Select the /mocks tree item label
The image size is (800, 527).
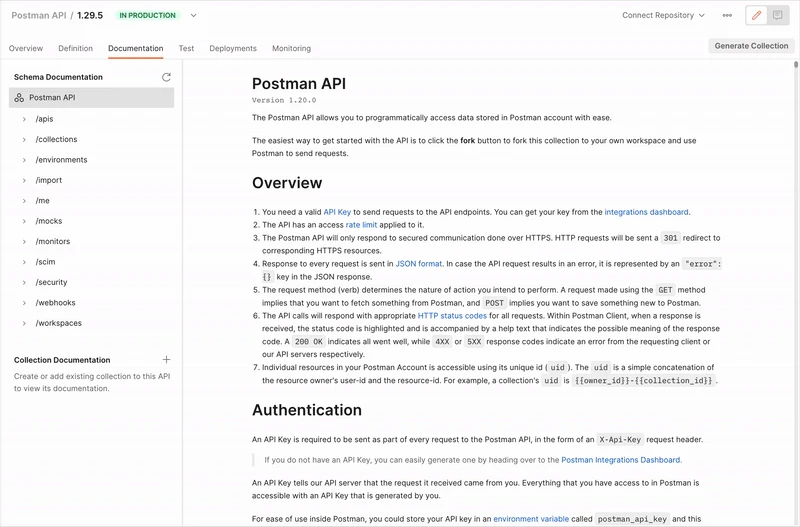[x=49, y=221]
